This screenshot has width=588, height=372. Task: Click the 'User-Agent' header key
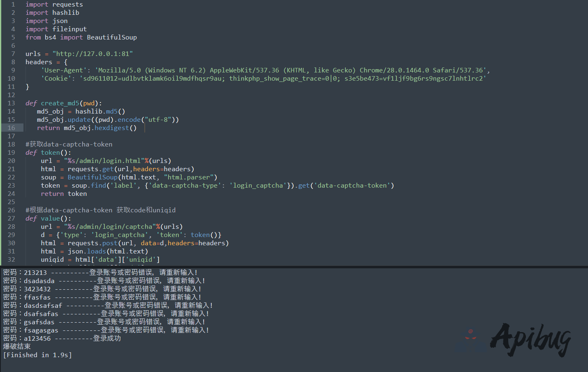64,70
